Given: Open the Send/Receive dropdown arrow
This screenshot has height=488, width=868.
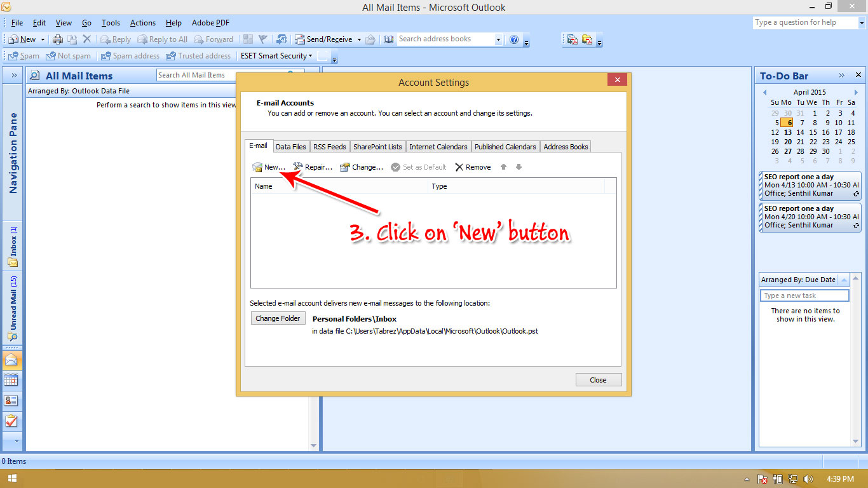Looking at the screenshot, I should click(x=358, y=39).
